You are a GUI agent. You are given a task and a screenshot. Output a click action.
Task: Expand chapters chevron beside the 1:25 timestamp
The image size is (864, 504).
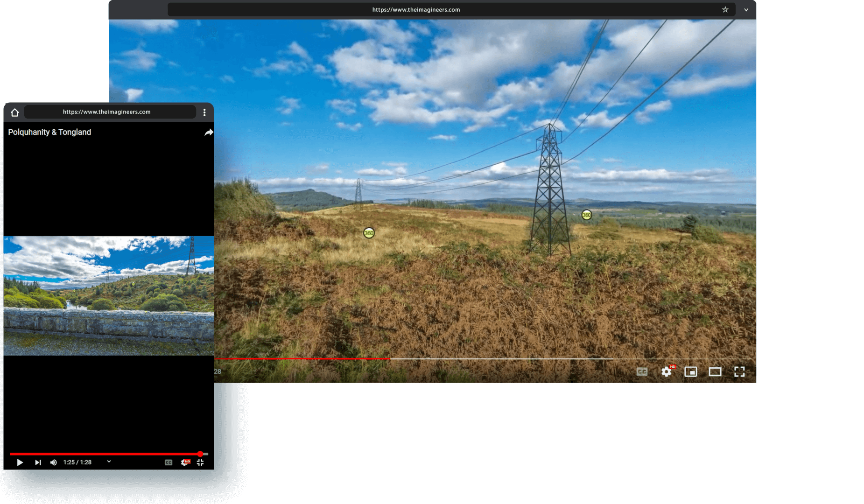click(x=109, y=462)
